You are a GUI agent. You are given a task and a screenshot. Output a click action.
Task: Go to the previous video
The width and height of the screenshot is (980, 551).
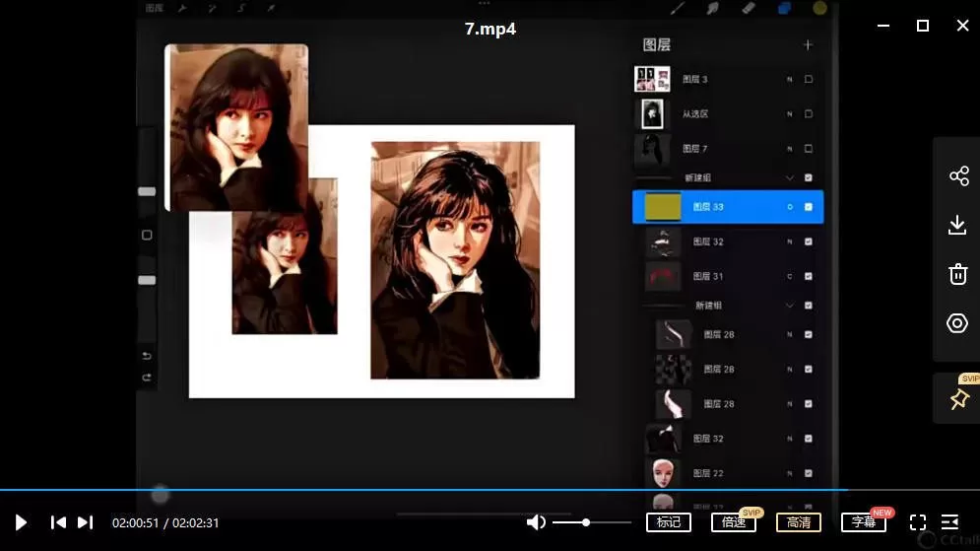58,522
